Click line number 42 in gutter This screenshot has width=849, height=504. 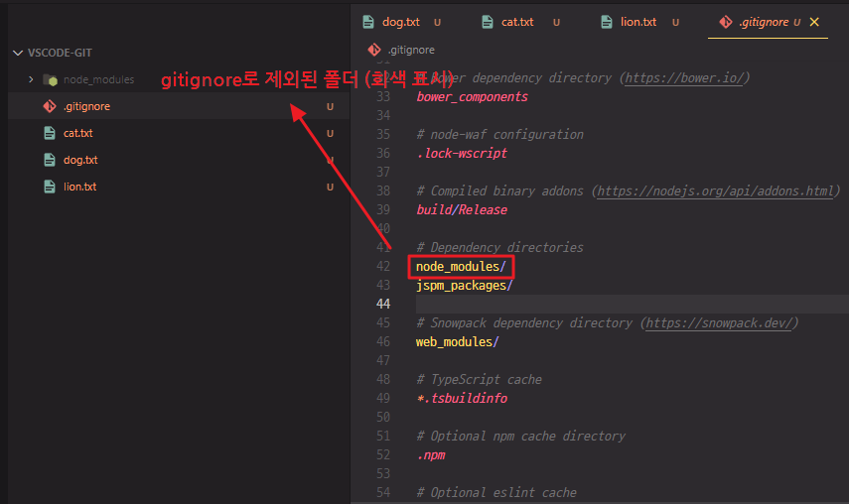[x=383, y=267]
